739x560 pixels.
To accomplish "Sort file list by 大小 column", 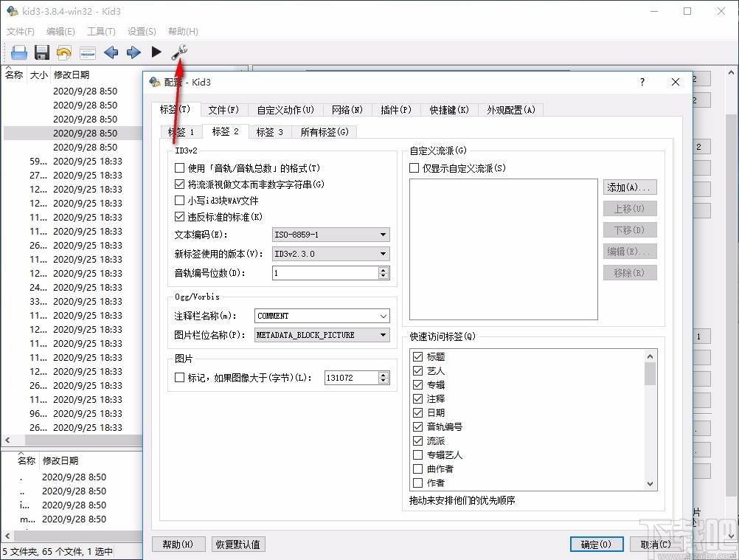I will point(38,75).
